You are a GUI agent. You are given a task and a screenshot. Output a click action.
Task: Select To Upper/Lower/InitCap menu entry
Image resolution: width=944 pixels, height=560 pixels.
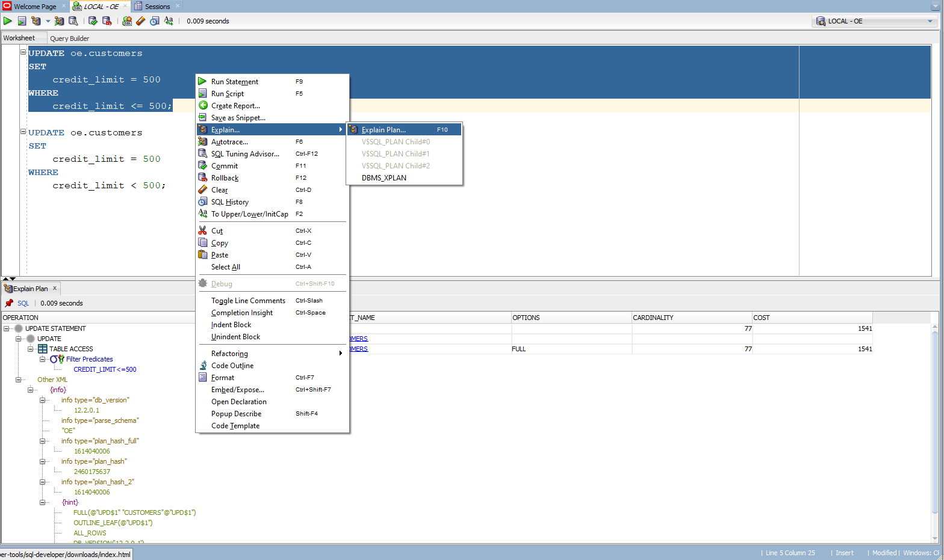[273, 214]
